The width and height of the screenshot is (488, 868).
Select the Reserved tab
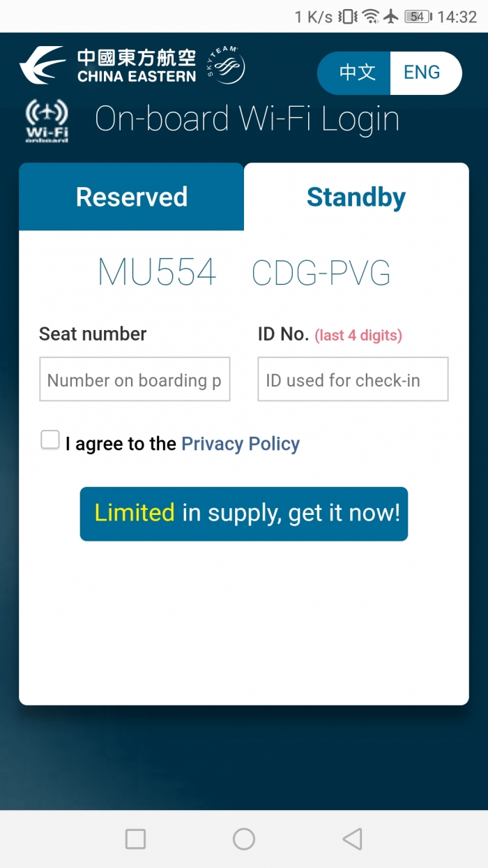pyautogui.click(x=132, y=197)
